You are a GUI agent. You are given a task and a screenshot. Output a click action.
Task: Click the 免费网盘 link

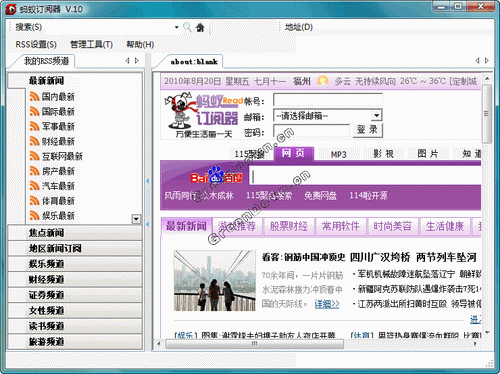320,196
